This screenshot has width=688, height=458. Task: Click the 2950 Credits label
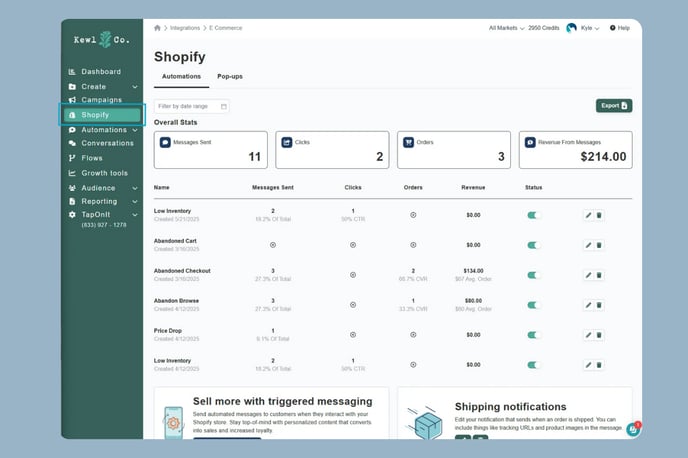tap(544, 28)
